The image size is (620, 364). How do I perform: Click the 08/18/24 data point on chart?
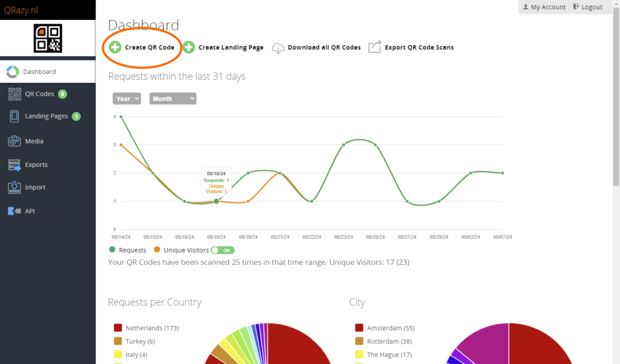click(x=216, y=201)
